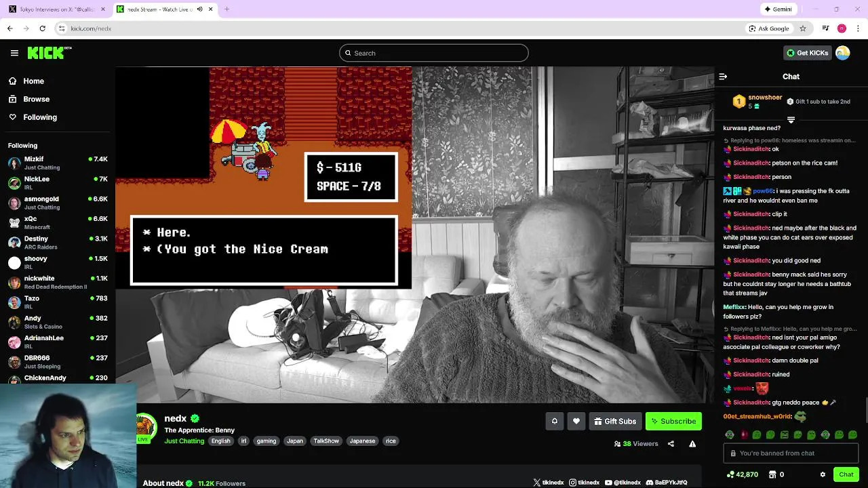Open Mizkif's channel from Following list
Image resolution: width=868 pixels, height=488 pixels.
coord(58,163)
